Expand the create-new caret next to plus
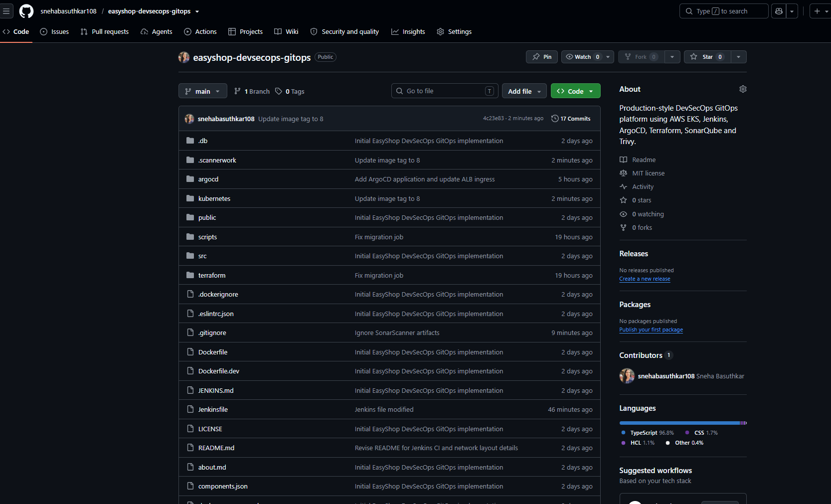Image resolution: width=831 pixels, height=504 pixels. click(x=827, y=11)
